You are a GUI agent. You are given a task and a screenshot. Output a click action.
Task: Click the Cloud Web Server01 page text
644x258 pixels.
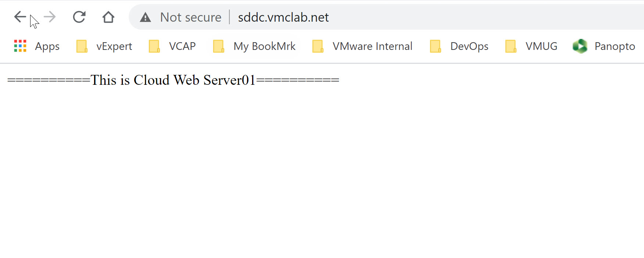[173, 80]
